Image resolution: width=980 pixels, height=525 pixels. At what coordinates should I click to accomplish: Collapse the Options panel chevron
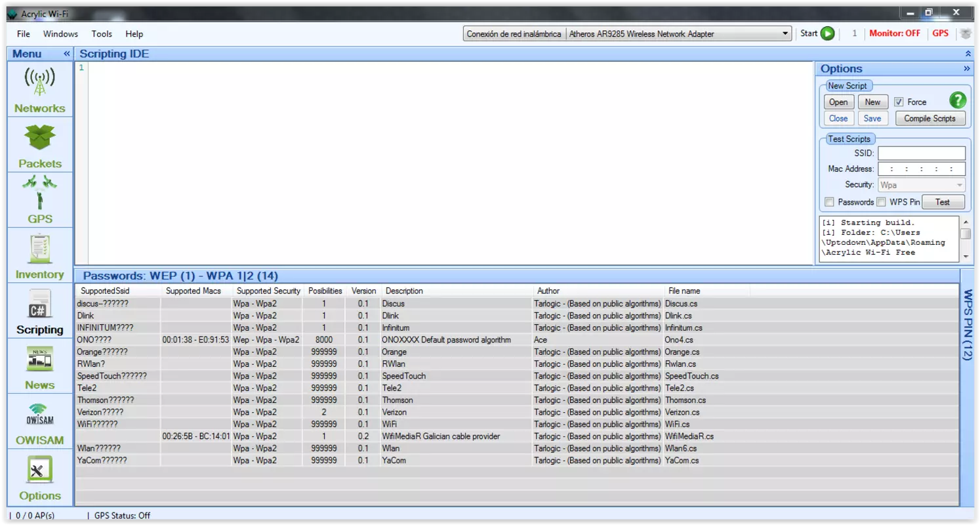click(966, 69)
